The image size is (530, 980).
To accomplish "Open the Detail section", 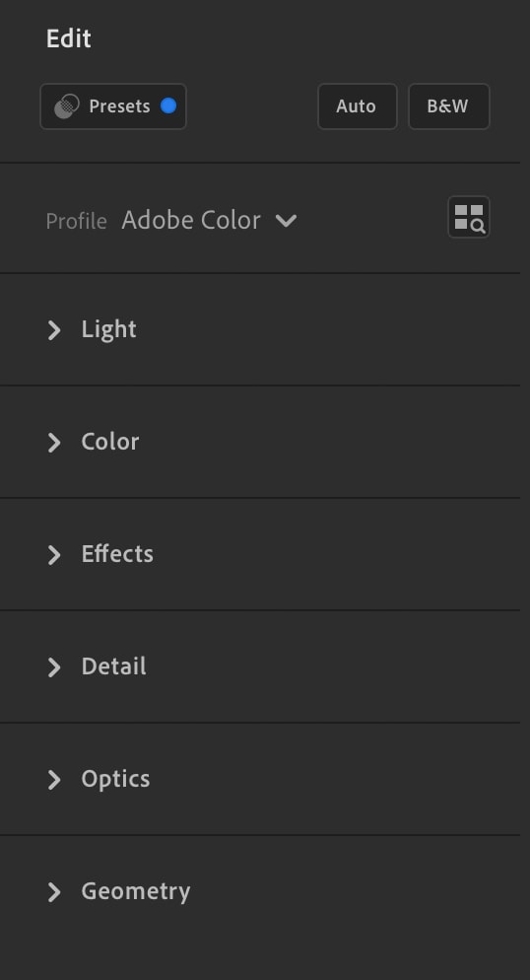I will click(x=260, y=666).
